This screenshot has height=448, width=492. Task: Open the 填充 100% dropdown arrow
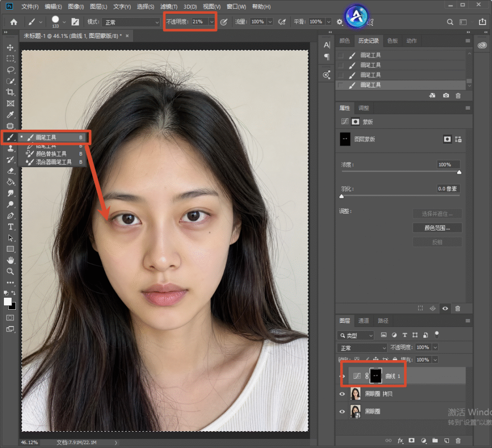click(435, 360)
